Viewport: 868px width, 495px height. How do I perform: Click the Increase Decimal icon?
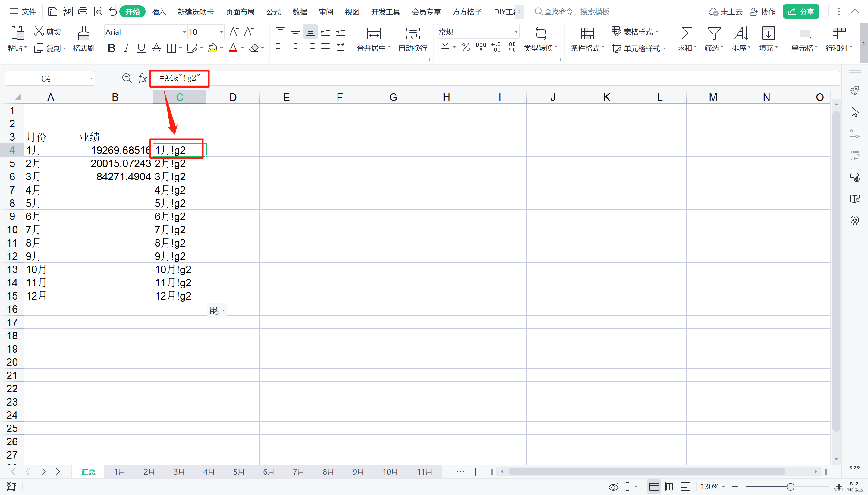[x=496, y=47]
